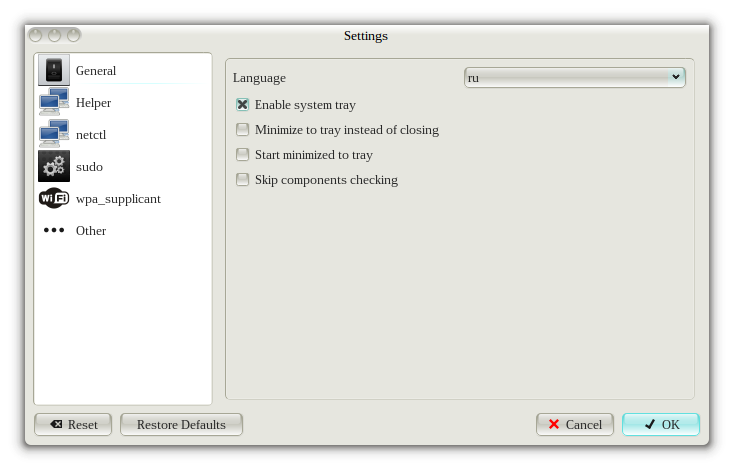
Task: Open the Other three-dots icon
Action: (x=54, y=231)
